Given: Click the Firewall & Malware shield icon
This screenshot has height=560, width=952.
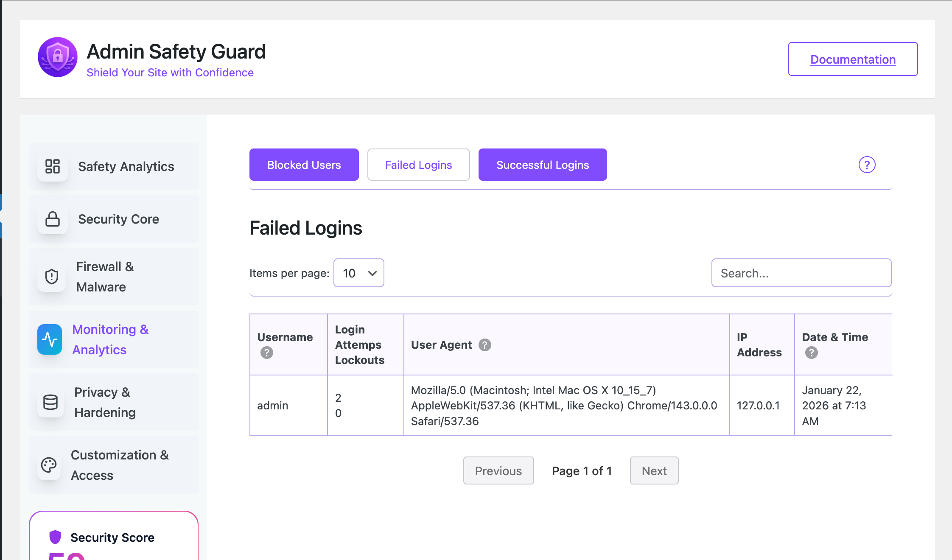Looking at the screenshot, I should [52, 277].
